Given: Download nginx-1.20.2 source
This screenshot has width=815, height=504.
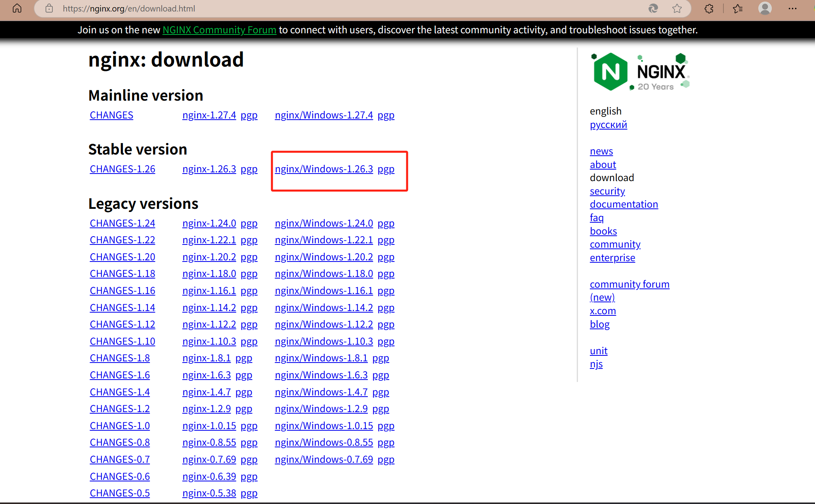Looking at the screenshot, I should (209, 257).
